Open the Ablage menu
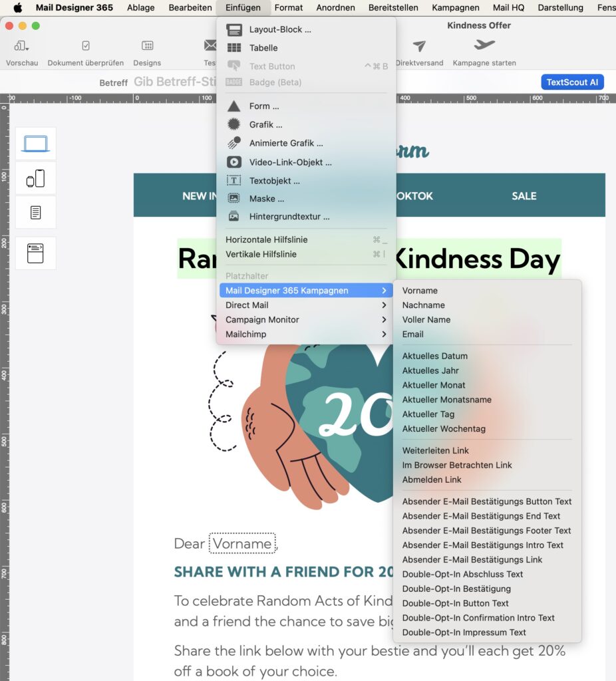The width and height of the screenshot is (616, 681). coord(141,7)
